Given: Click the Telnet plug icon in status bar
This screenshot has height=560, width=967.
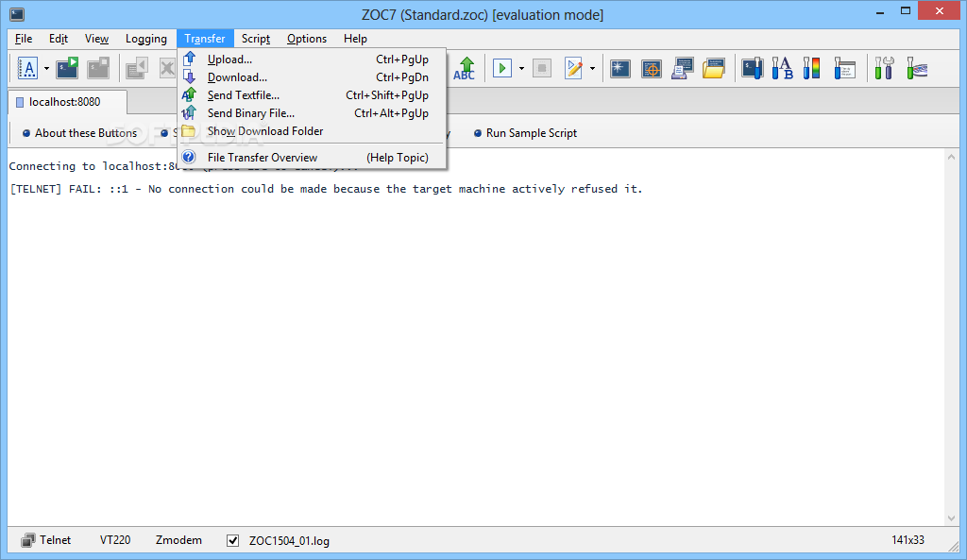Looking at the screenshot, I should click(27, 540).
